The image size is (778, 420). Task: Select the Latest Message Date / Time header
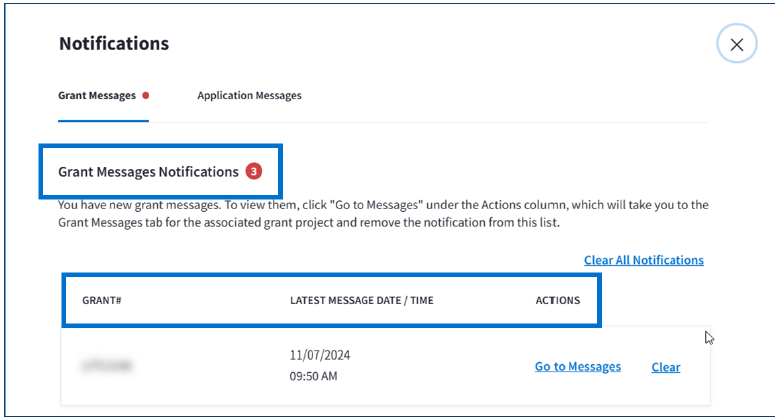tap(361, 300)
